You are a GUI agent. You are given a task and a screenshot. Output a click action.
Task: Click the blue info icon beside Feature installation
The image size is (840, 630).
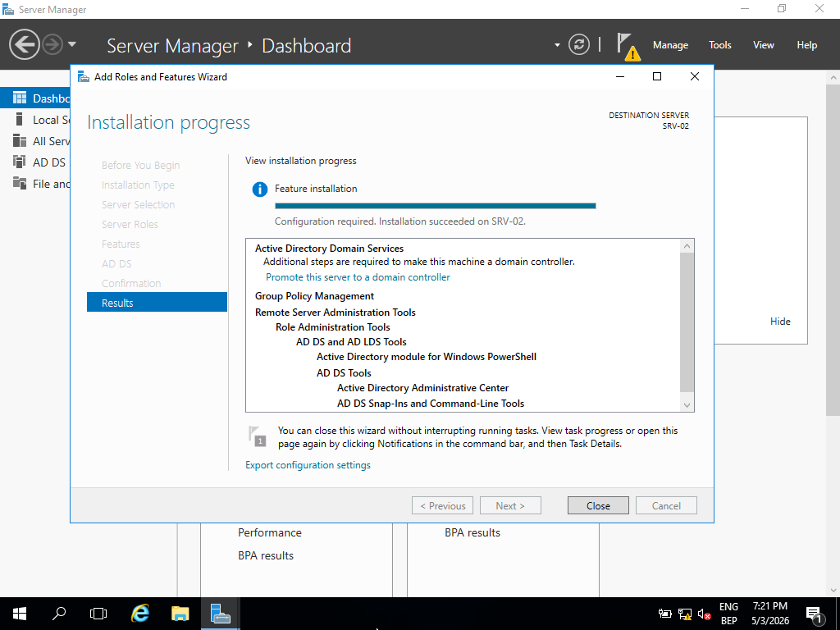pos(260,189)
